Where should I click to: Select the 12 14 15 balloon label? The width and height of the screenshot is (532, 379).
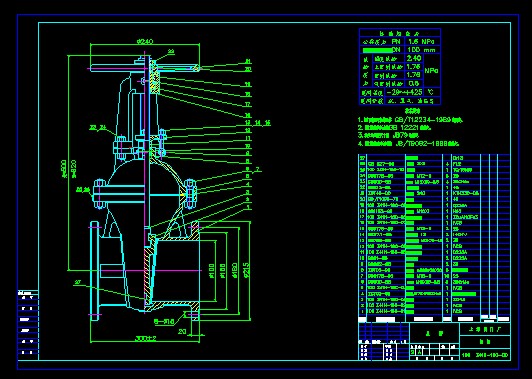click(x=258, y=123)
